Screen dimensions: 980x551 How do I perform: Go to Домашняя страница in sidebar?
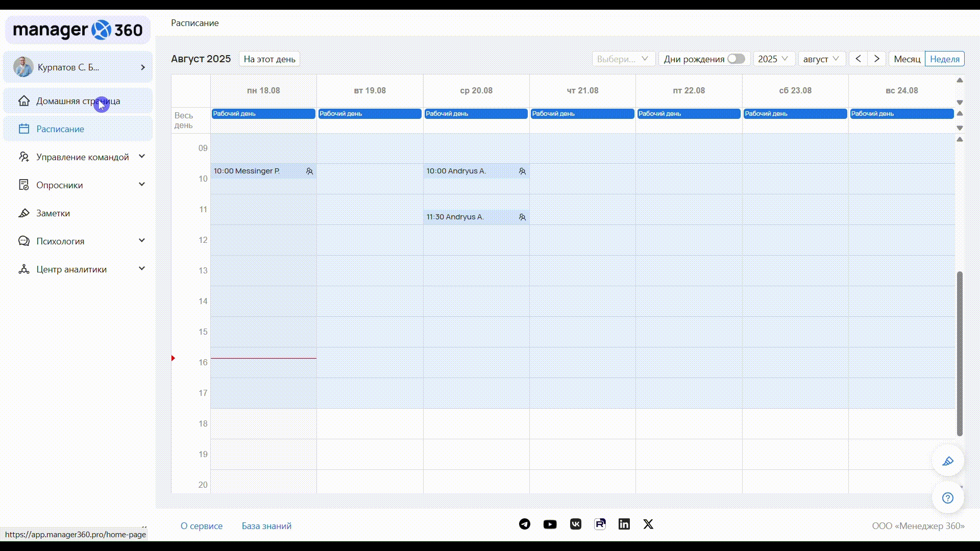78,101
